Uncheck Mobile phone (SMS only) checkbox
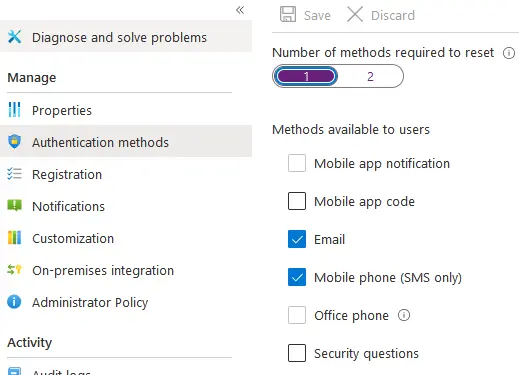 297,277
